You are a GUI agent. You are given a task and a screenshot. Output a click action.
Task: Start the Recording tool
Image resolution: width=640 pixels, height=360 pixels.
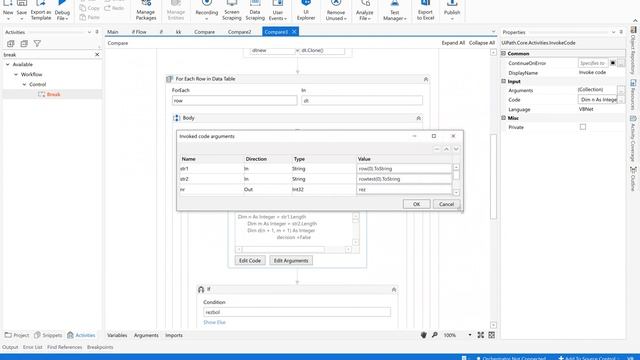coord(207,11)
